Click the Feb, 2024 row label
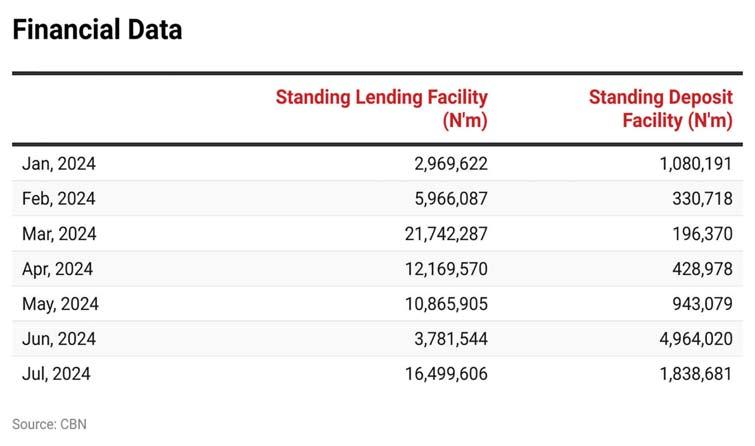This screenshot has height=446, width=755. coord(59,199)
